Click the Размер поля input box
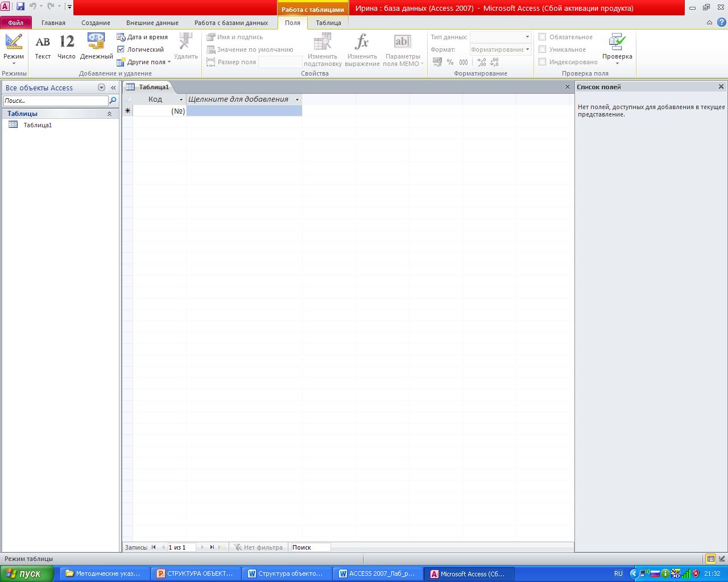This screenshot has height=582, width=728. tap(280, 62)
